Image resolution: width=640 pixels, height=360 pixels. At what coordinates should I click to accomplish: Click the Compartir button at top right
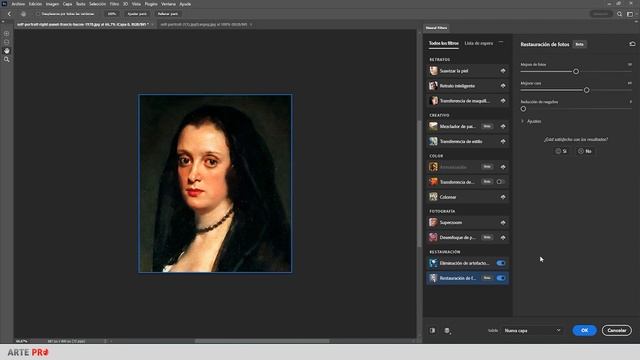point(600,14)
